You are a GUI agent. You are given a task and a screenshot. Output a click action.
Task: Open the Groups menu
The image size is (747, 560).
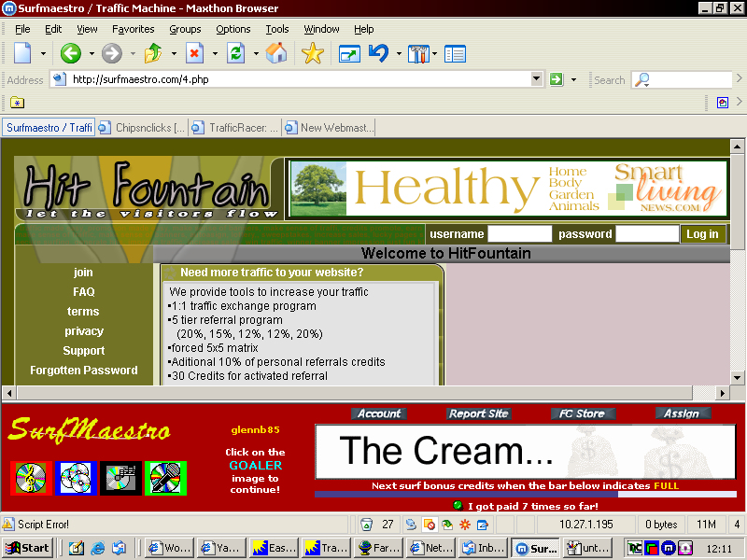(x=185, y=29)
